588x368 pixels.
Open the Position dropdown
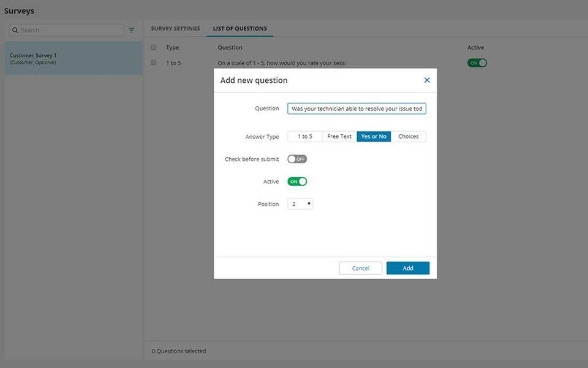300,204
